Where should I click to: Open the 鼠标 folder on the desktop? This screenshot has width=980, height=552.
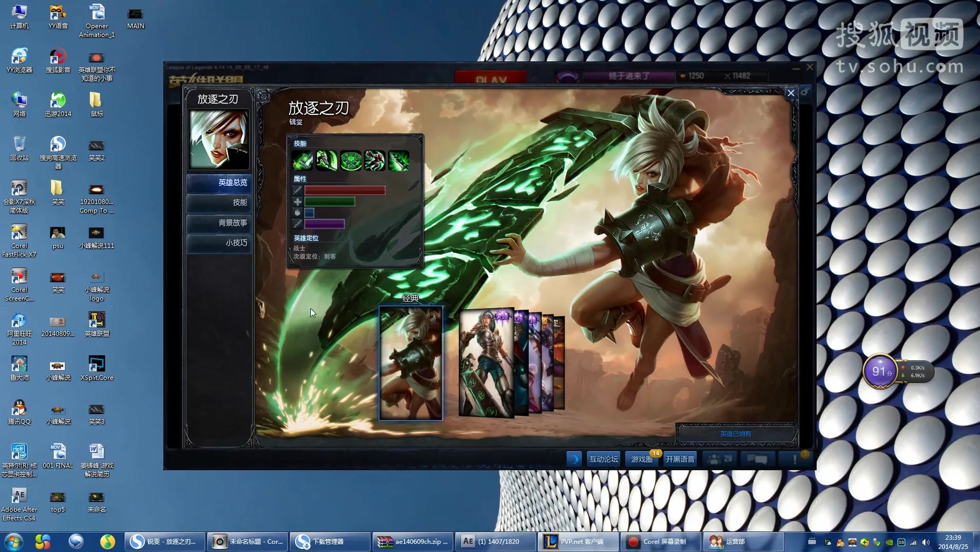97,105
